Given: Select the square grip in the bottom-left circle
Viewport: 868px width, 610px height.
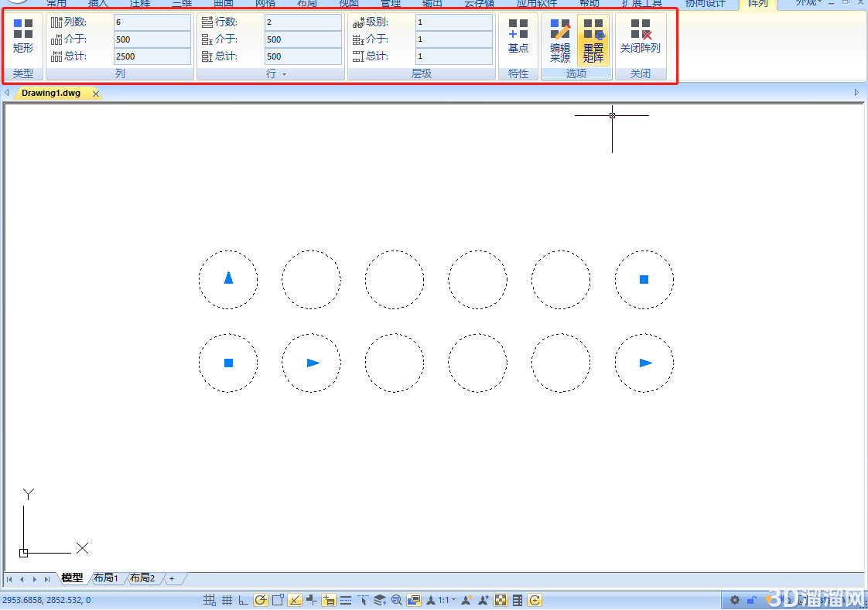Looking at the screenshot, I should pos(228,363).
